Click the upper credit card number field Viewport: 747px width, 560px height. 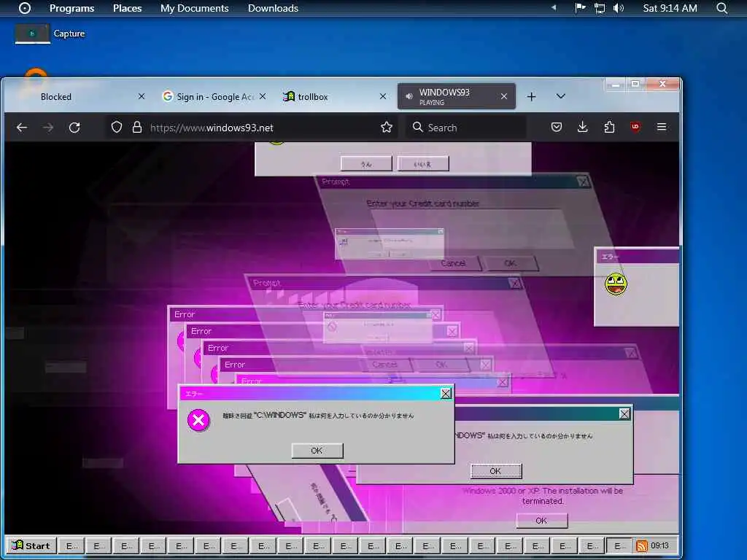point(472,228)
